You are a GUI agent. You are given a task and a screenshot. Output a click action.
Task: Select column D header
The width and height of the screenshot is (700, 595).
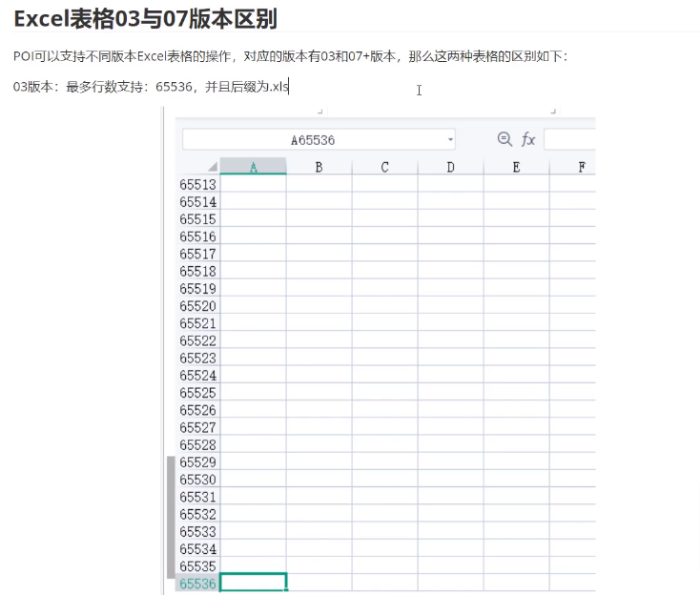point(450,167)
